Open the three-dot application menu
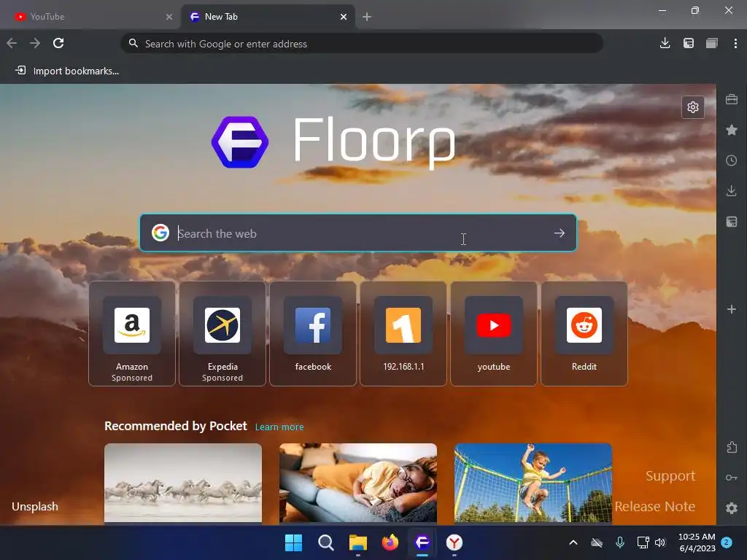 pos(735,43)
